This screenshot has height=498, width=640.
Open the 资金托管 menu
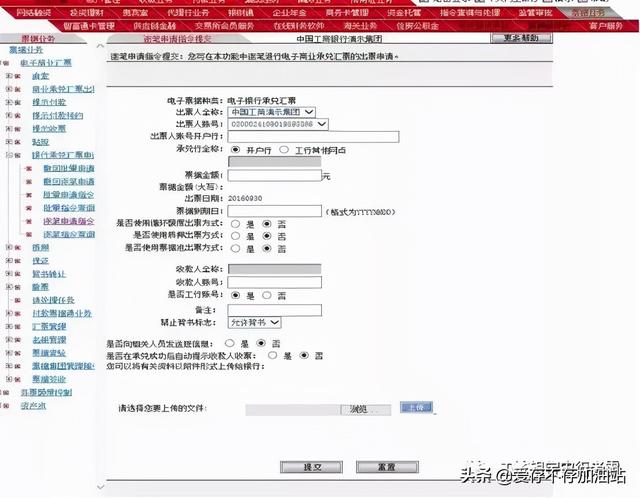[404, 13]
